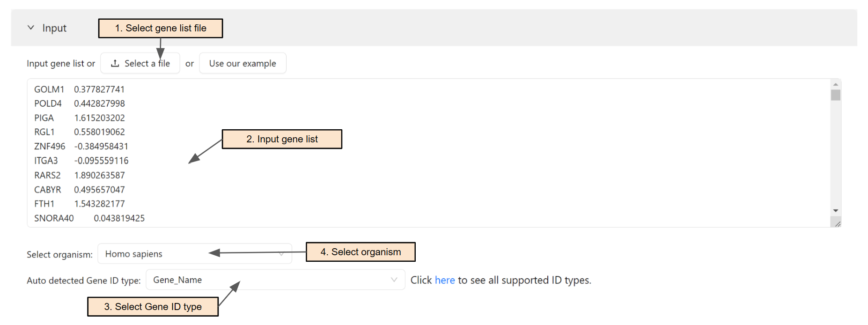Click the scrollbar down arrow of the gene list

(836, 211)
